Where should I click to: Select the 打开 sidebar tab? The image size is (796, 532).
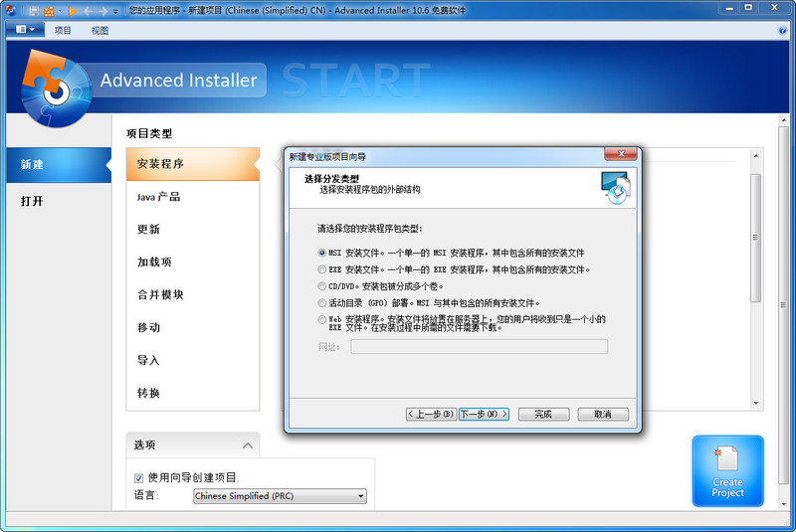pyautogui.click(x=59, y=201)
